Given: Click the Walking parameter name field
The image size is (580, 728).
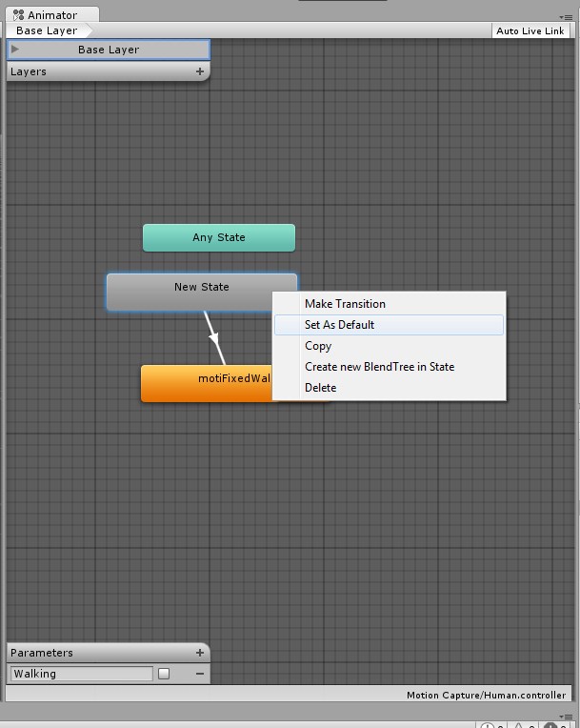Looking at the screenshot, I should (82, 674).
